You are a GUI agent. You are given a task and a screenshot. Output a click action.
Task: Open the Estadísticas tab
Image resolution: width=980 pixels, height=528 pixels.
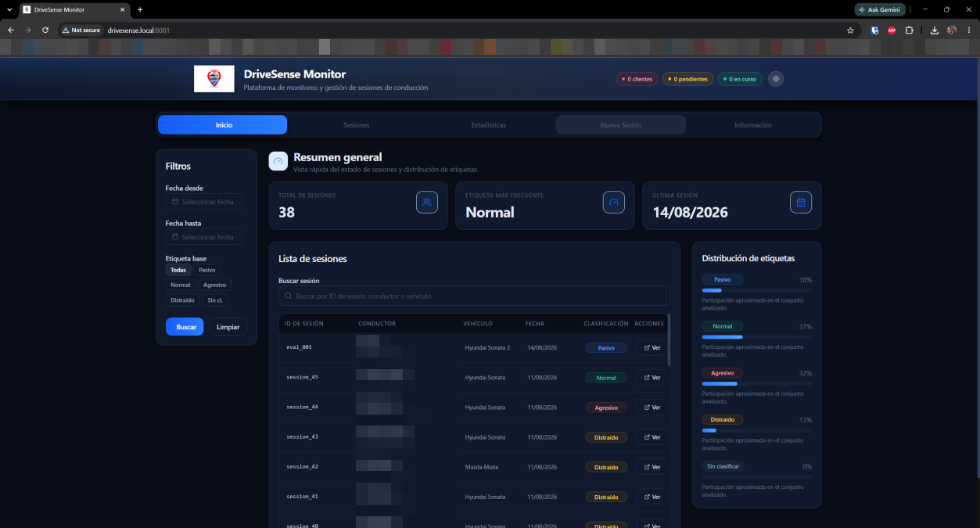(x=489, y=125)
